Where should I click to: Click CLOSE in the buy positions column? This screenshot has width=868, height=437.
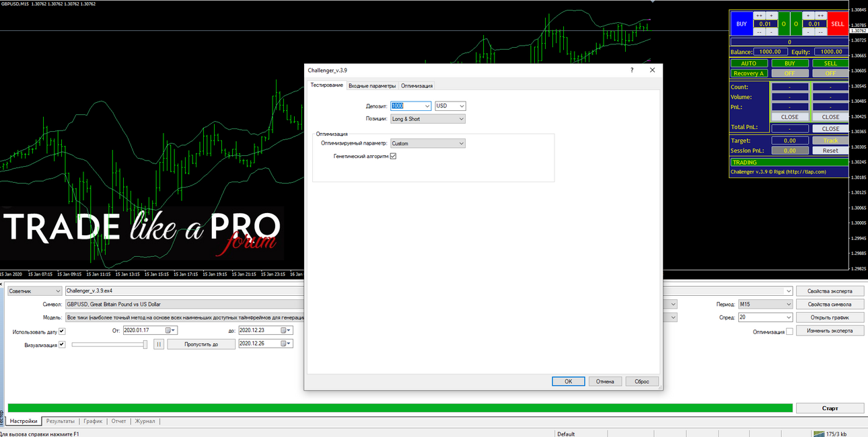(x=790, y=117)
